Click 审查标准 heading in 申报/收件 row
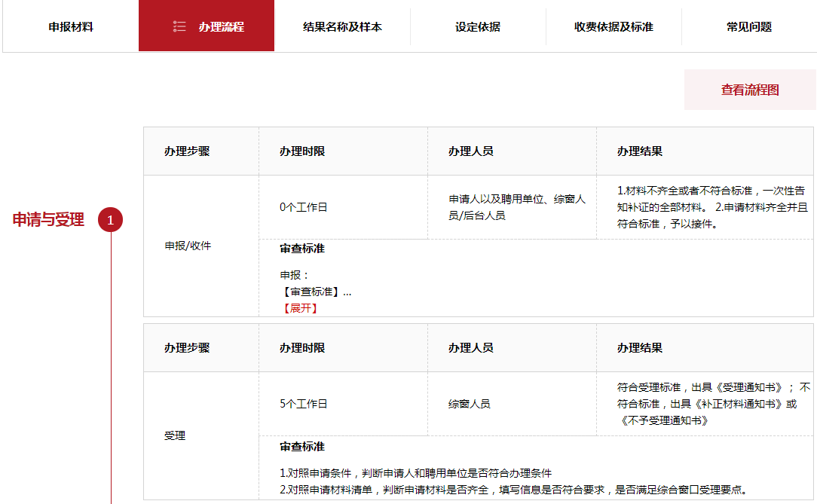Image resolution: width=817 pixels, height=504 pixels. tap(302, 249)
